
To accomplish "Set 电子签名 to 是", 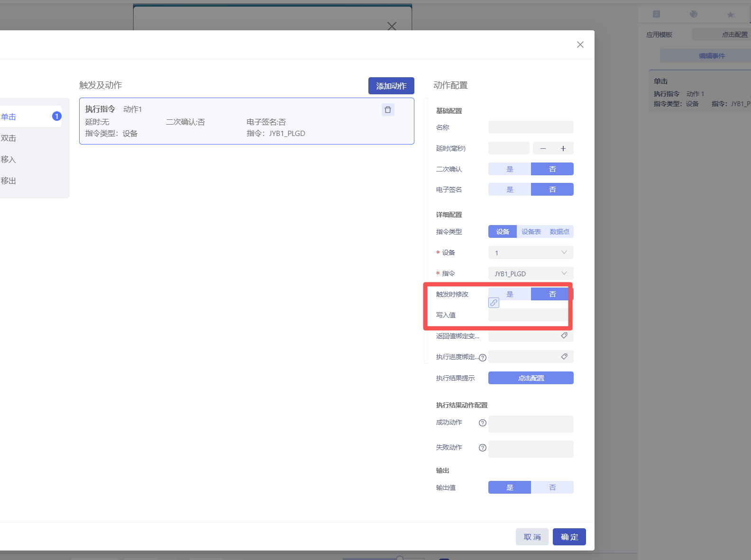I will [x=510, y=190].
